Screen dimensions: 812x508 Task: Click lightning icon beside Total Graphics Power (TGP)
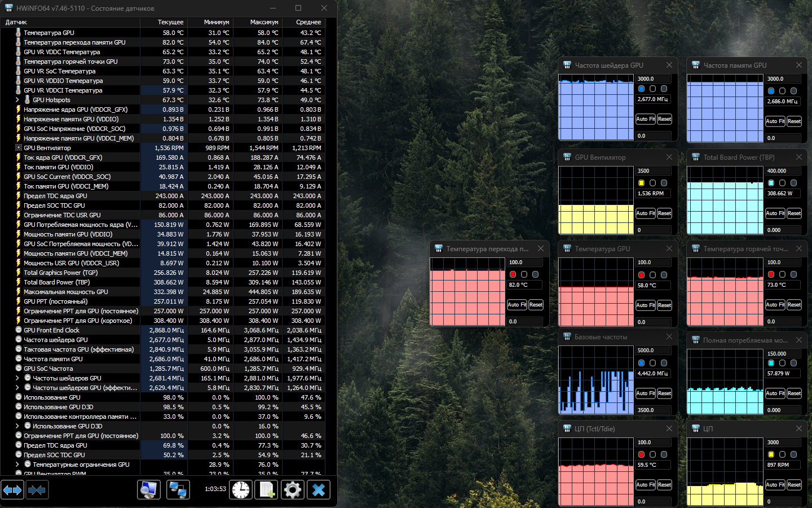(x=19, y=273)
